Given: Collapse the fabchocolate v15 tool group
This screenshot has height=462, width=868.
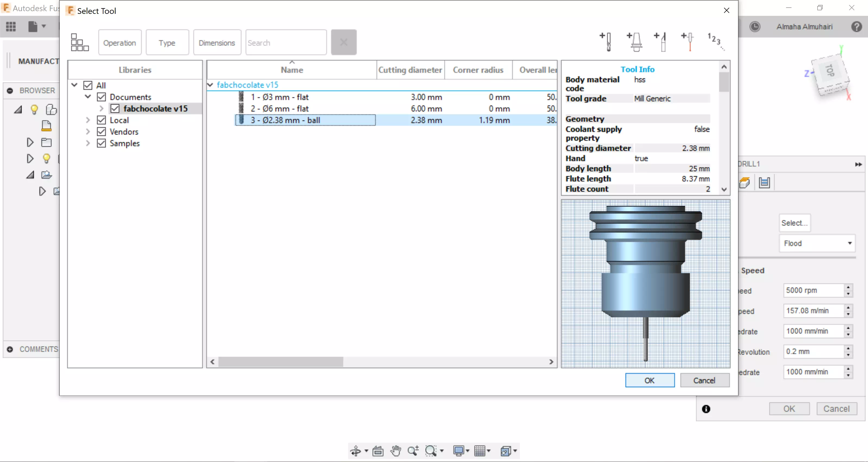Looking at the screenshot, I should click(x=210, y=85).
